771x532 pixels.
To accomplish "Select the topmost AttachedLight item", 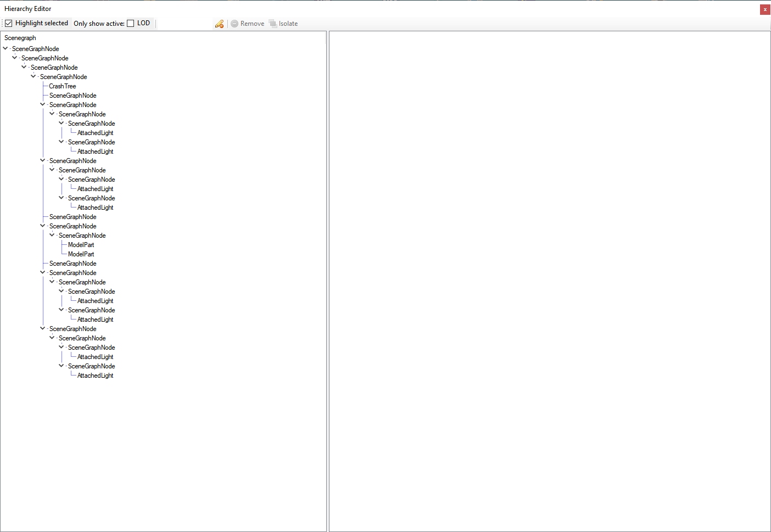I will point(95,133).
